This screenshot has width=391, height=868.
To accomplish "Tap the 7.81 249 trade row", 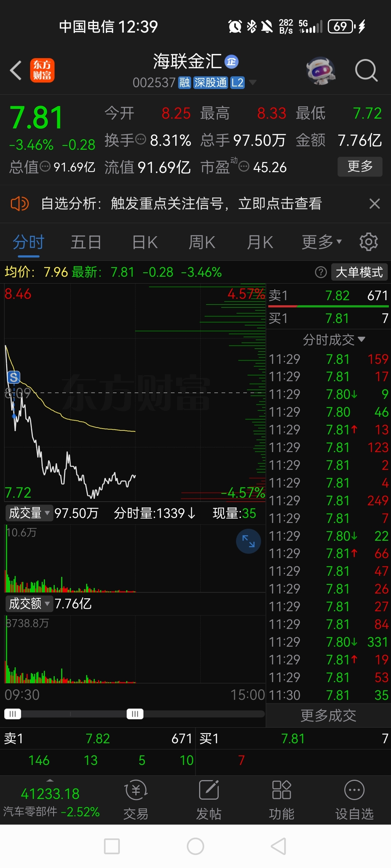I will [x=328, y=501].
